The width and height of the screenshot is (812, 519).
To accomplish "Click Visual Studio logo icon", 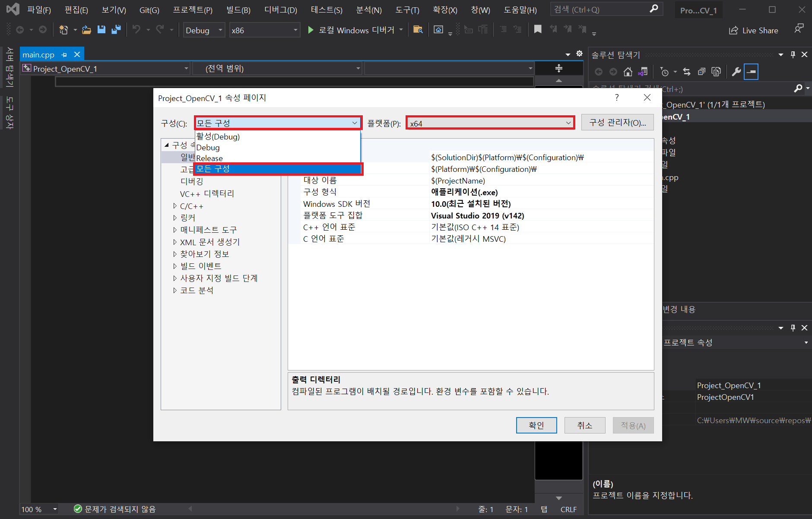I will click(13, 9).
